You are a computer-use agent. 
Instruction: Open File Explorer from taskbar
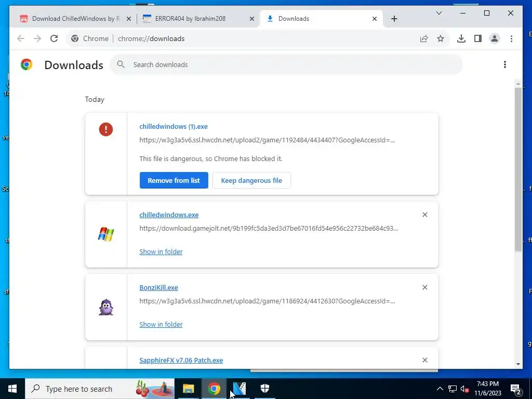pos(188,389)
